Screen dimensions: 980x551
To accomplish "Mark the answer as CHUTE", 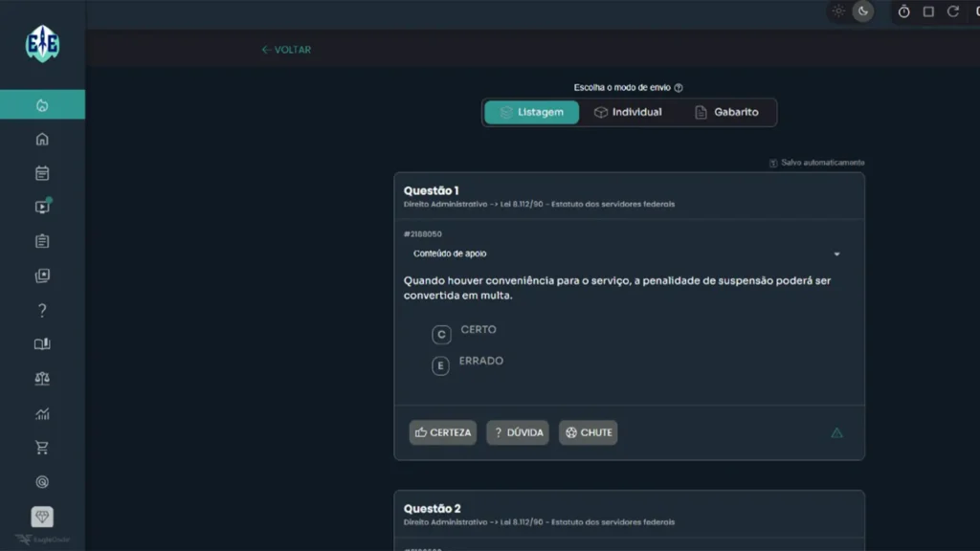I will click(x=588, y=432).
